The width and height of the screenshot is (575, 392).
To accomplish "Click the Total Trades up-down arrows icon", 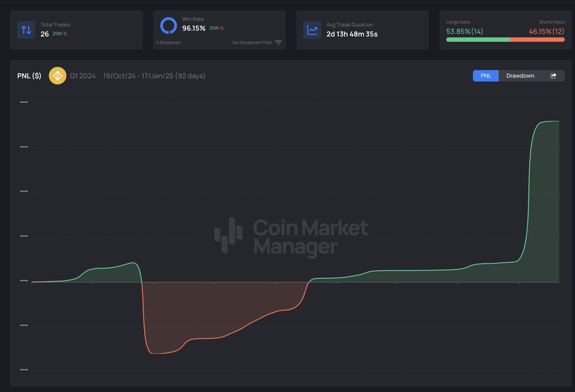I will pyautogui.click(x=26, y=30).
